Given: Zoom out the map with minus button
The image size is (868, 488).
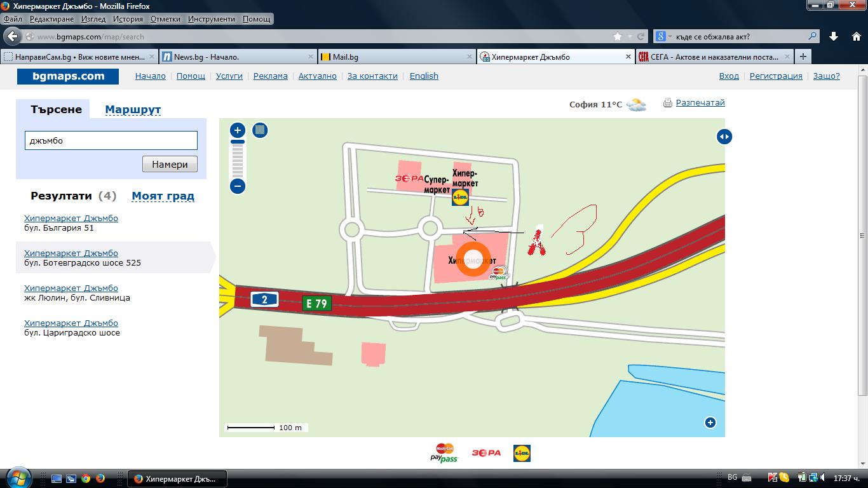Looking at the screenshot, I should [x=238, y=186].
